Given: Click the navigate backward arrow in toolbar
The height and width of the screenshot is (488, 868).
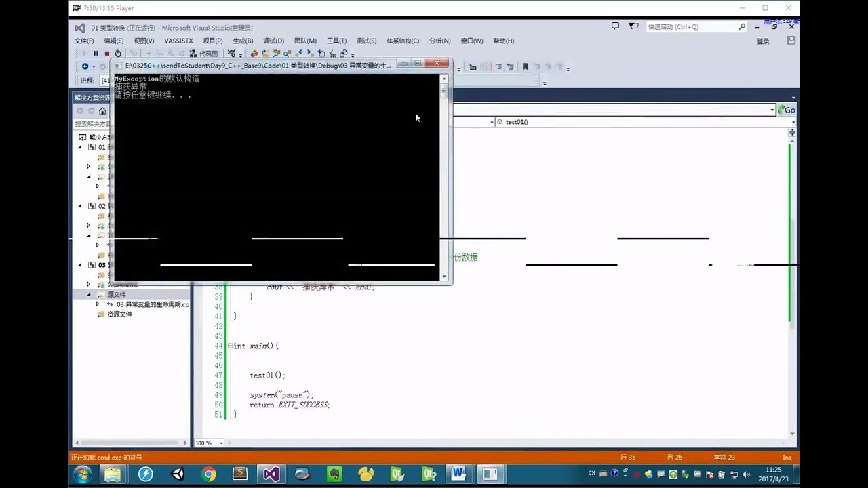Looking at the screenshot, I should tap(85, 66).
